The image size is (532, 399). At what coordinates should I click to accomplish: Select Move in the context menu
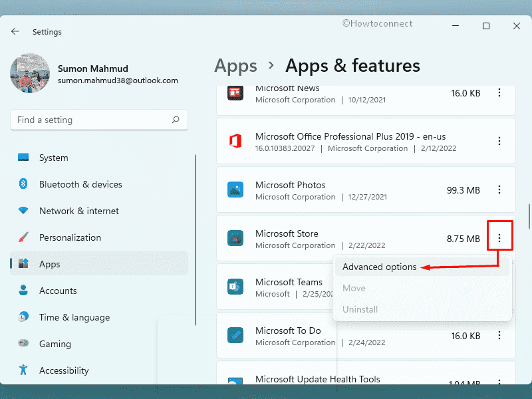[422, 288]
